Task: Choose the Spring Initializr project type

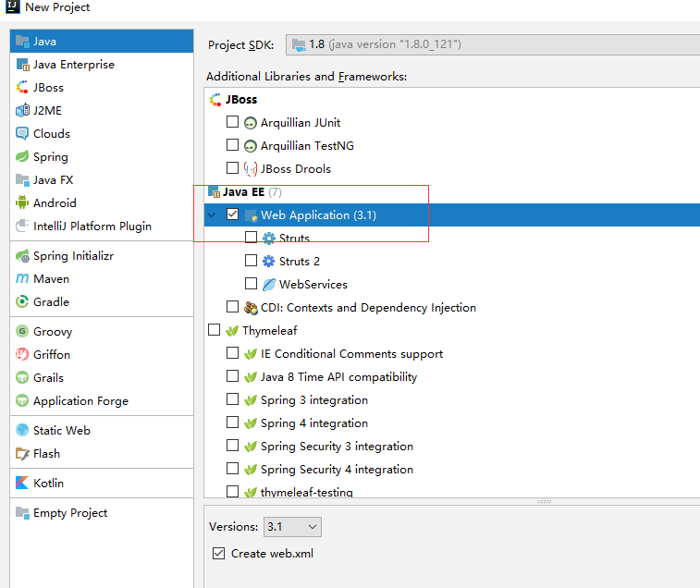Action: click(x=102, y=256)
